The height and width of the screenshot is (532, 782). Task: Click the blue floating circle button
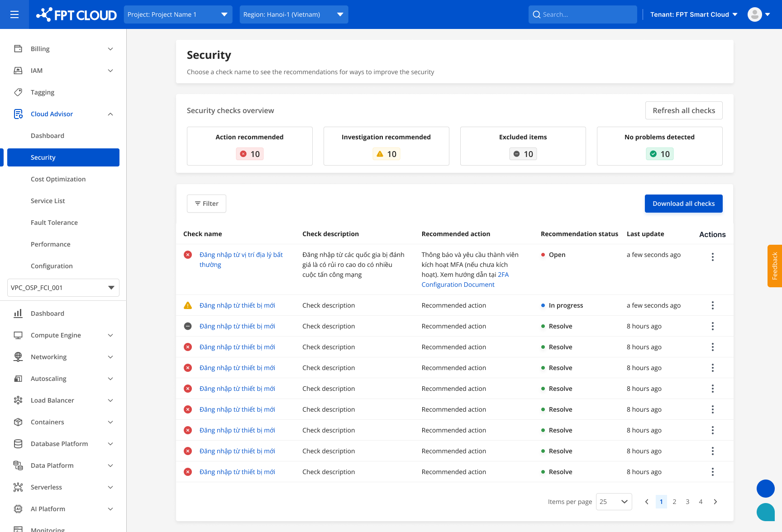(766, 489)
